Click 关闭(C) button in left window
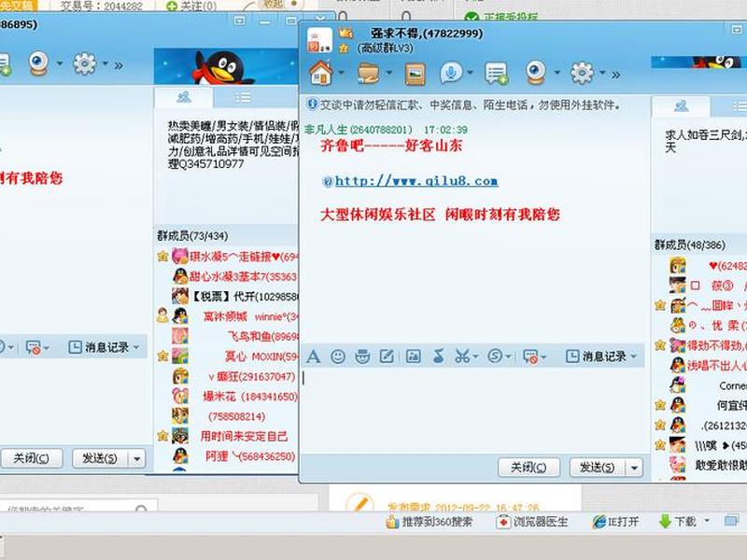 31,458
